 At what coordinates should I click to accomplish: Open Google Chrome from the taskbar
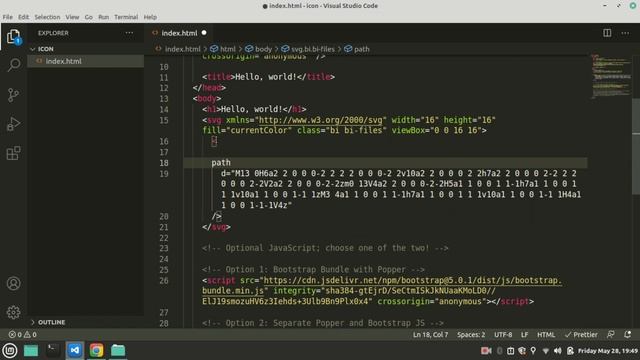pyautogui.click(x=96, y=351)
